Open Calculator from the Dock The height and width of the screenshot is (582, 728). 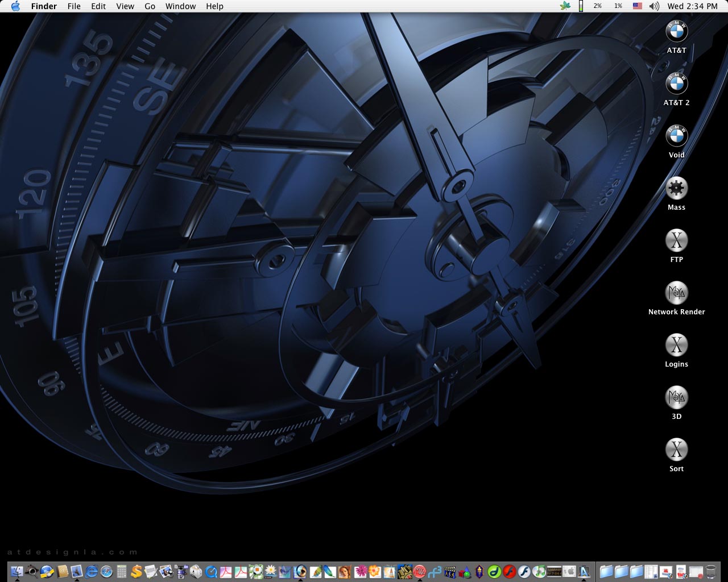122,571
